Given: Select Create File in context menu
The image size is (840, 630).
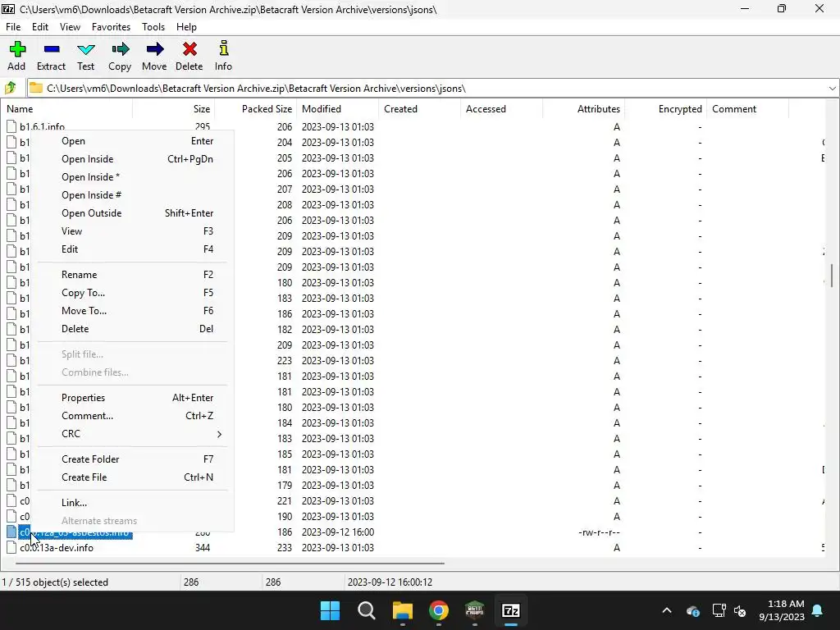Looking at the screenshot, I should coord(132,477).
